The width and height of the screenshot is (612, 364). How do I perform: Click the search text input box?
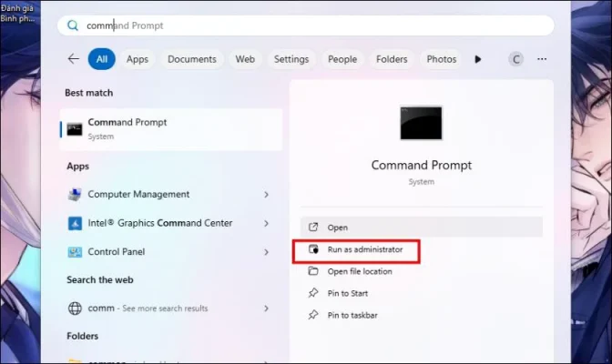[310, 25]
